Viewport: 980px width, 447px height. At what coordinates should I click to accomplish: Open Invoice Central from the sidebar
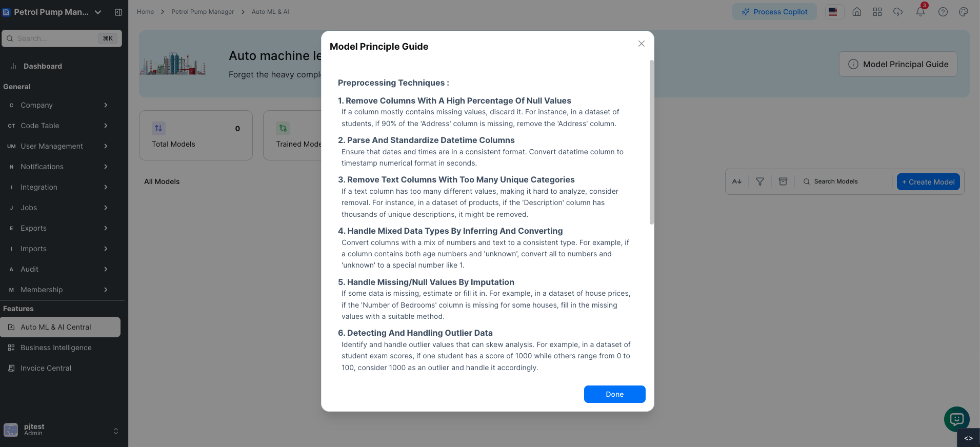[x=46, y=368]
